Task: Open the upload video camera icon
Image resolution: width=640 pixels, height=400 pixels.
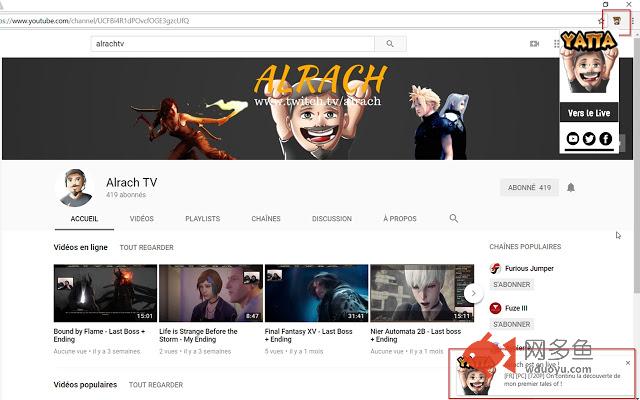Action: point(534,44)
